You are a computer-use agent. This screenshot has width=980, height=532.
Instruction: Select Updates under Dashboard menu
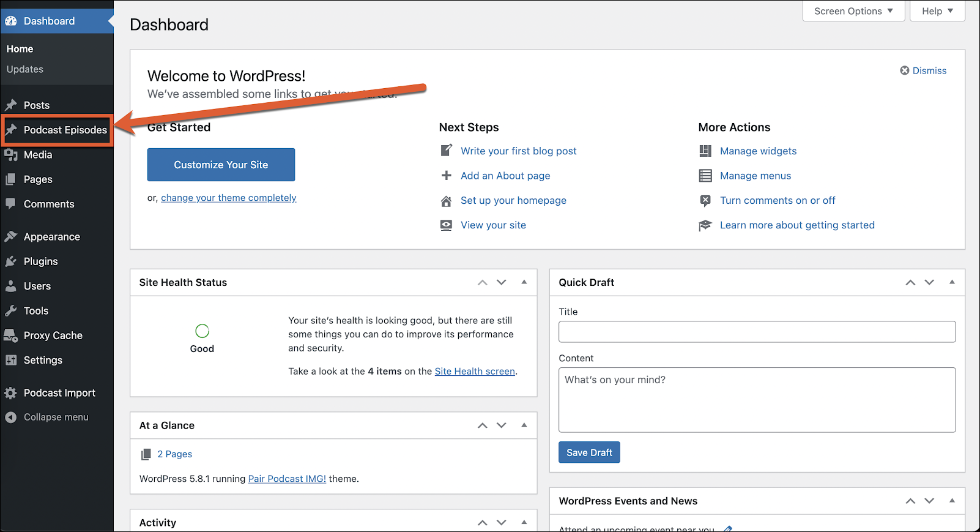pos(25,69)
